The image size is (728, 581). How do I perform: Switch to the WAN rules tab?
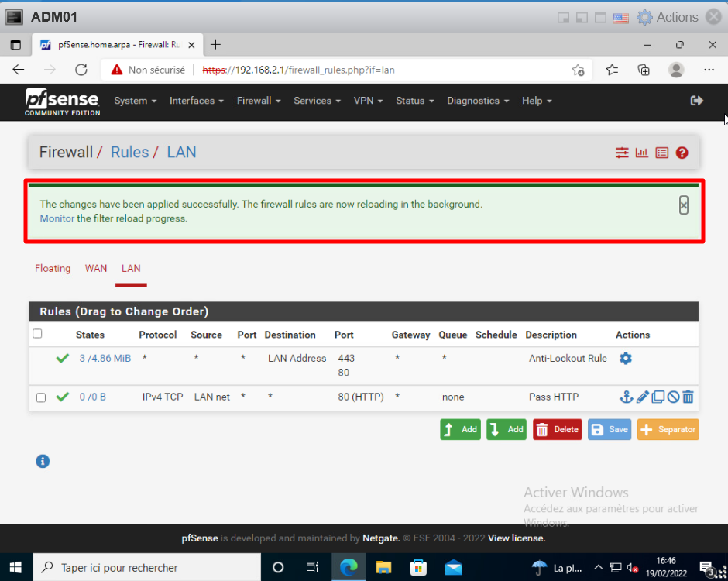(96, 268)
